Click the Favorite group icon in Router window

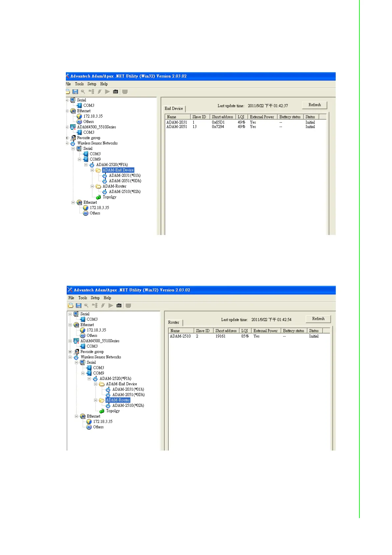(x=76, y=352)
